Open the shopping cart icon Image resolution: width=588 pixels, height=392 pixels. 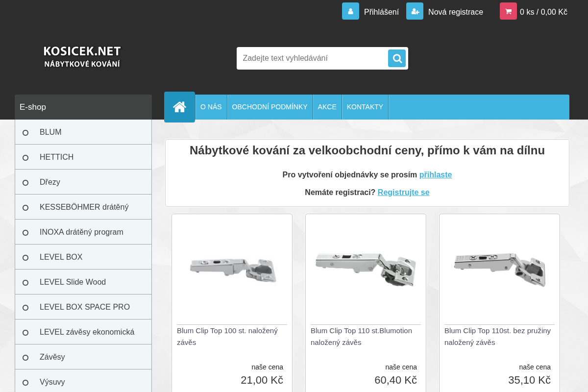tap(508, 11)
